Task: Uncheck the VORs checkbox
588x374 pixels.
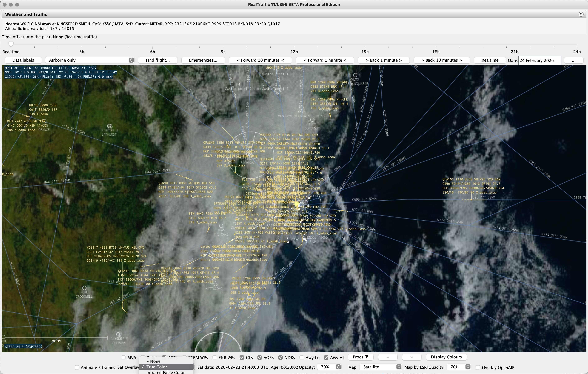Action: (x=260, y=358)
